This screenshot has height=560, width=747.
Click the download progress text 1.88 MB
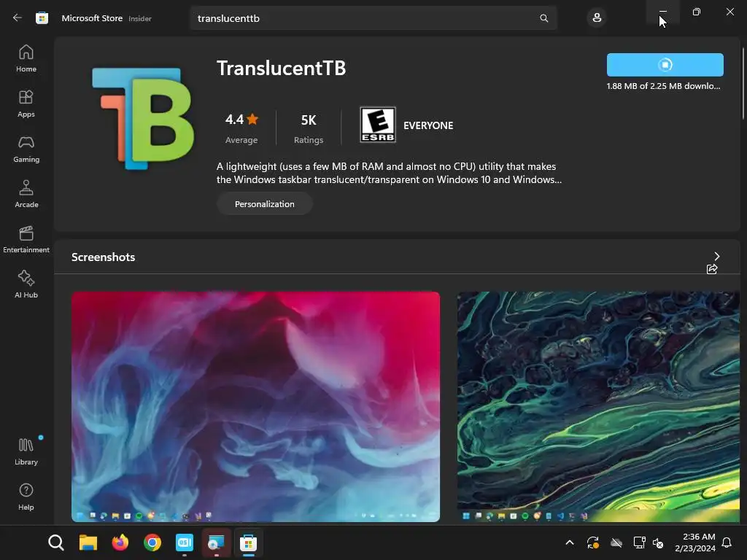click(663, 86)
